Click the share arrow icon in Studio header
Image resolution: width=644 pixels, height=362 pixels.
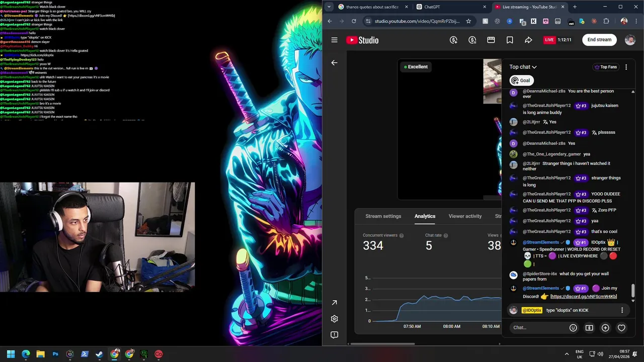528,40
